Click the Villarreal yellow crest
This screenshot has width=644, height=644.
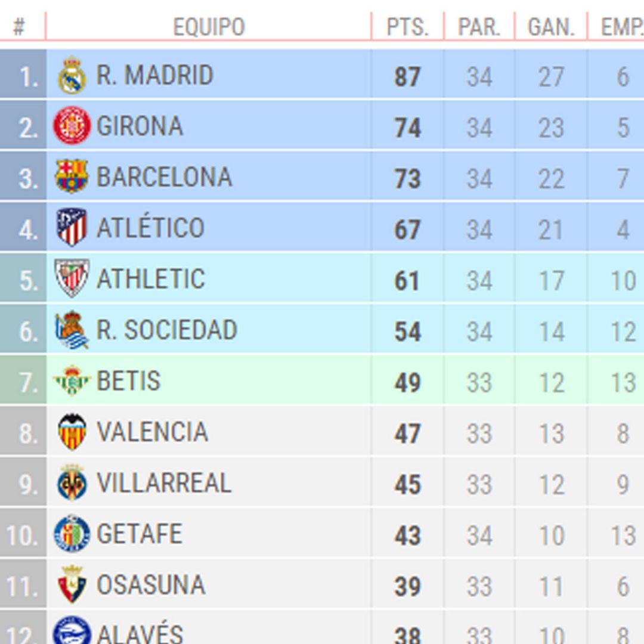(72, 482)
